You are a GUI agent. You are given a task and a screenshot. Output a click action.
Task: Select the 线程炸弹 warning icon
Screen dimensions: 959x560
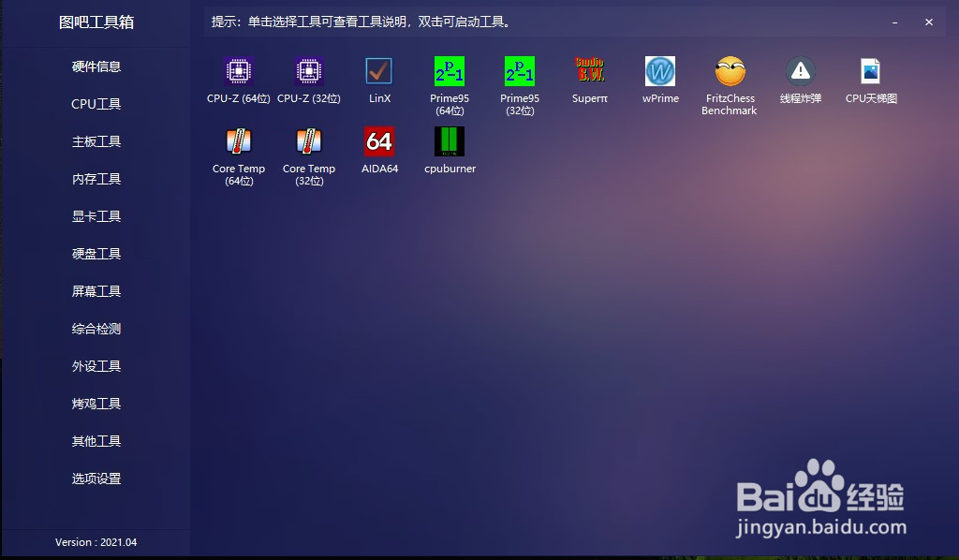click(801, 71)
